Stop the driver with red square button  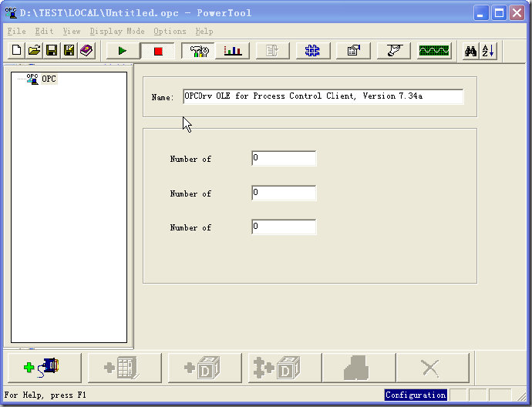pyautogui.click(x=158, y=51)
